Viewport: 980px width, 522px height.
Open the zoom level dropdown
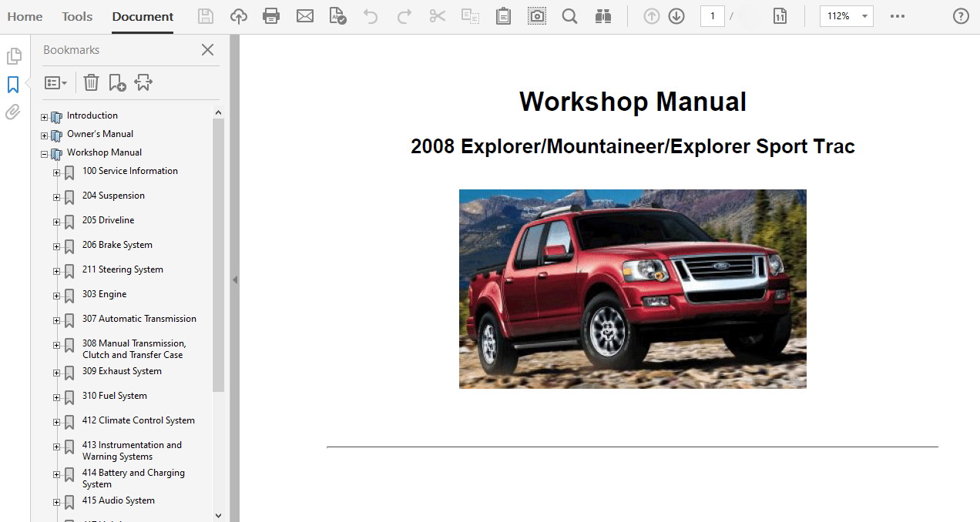[865, 16]
